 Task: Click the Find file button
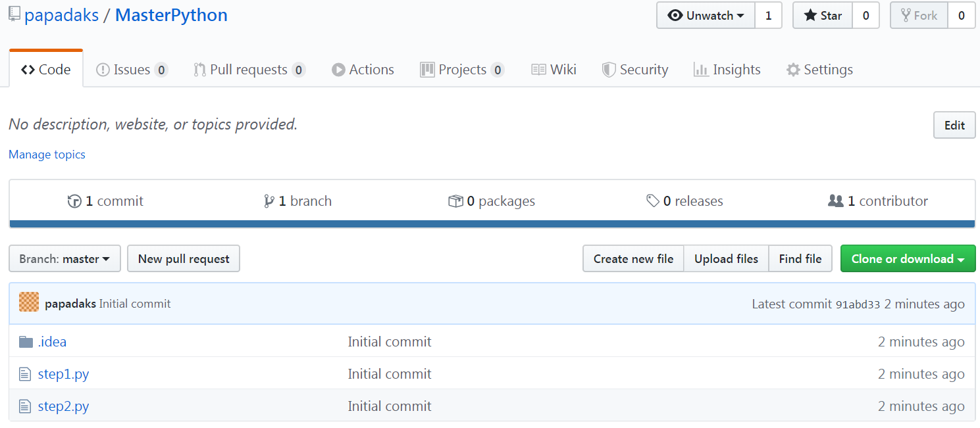[800, 258]
